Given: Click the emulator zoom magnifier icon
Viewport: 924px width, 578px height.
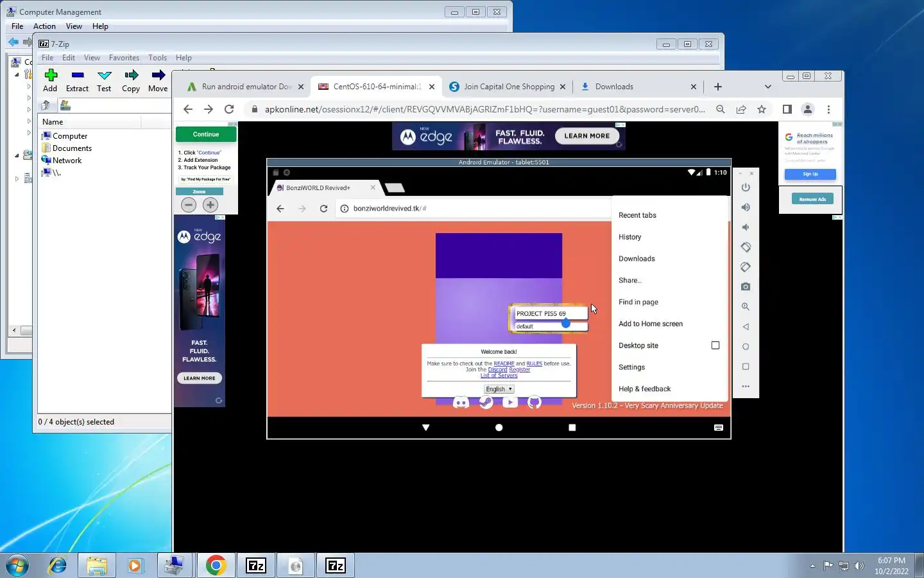Looking at the screenshot, I should coord(746,306).
